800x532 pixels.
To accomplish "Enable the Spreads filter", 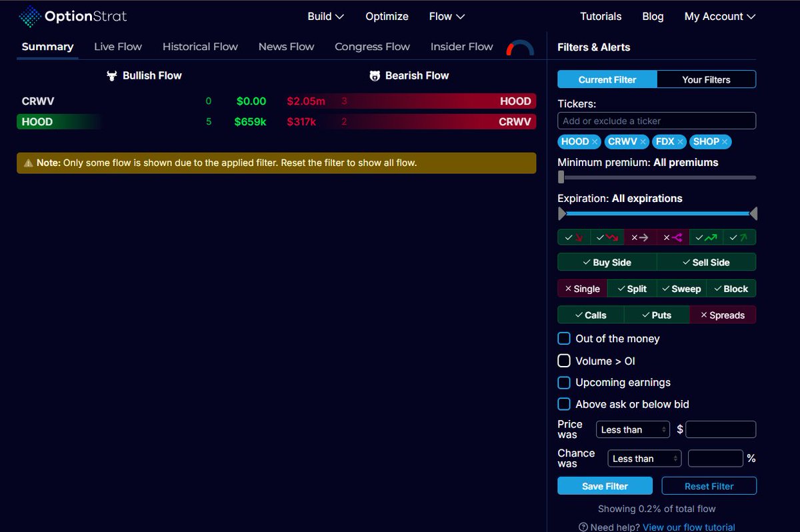I will [723, 315].
